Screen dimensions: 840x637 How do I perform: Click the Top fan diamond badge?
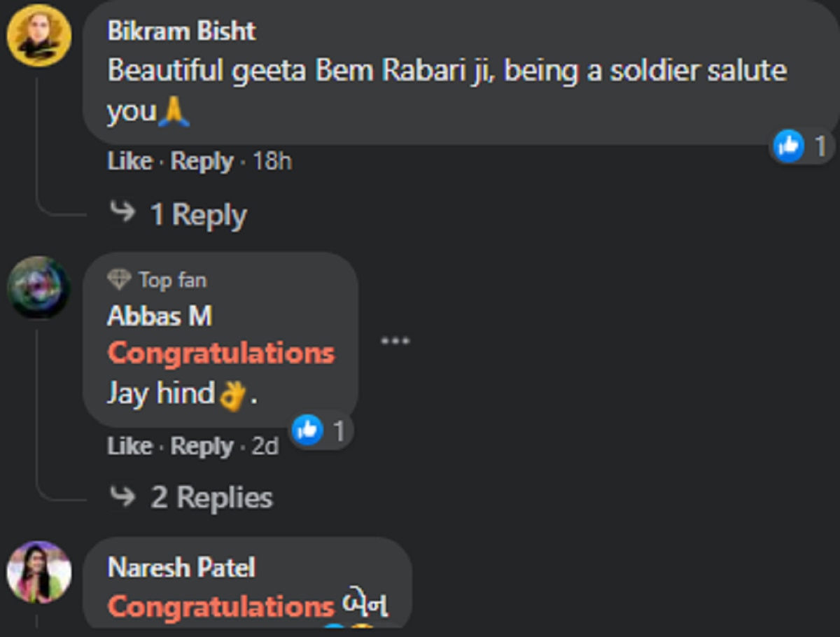click(x=120, y=281)
